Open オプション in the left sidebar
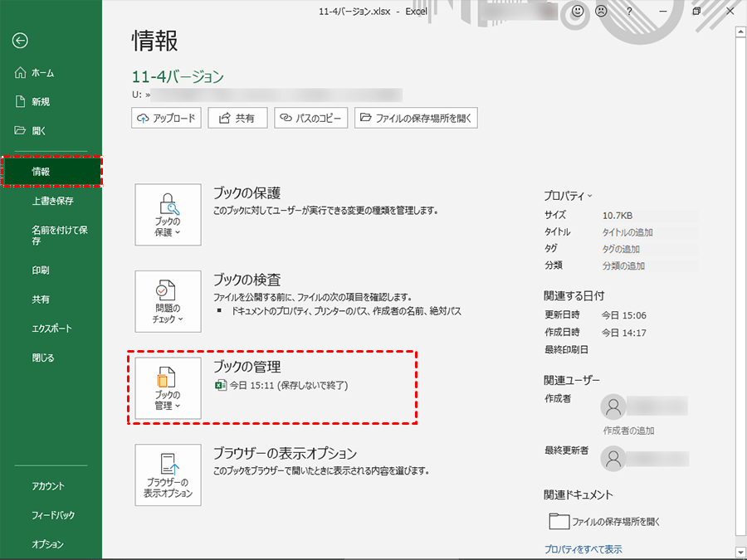This screenshot has width=747, height=560. pos(47,544)
